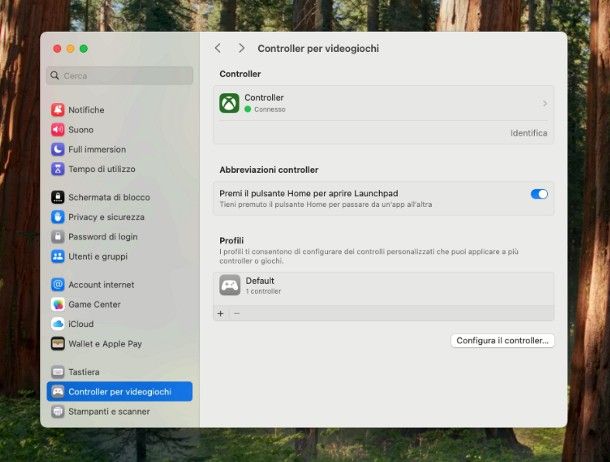610x462 pixels.
Task: Click the 1 controller subtitle text
Action: click(x=263, y=291)
